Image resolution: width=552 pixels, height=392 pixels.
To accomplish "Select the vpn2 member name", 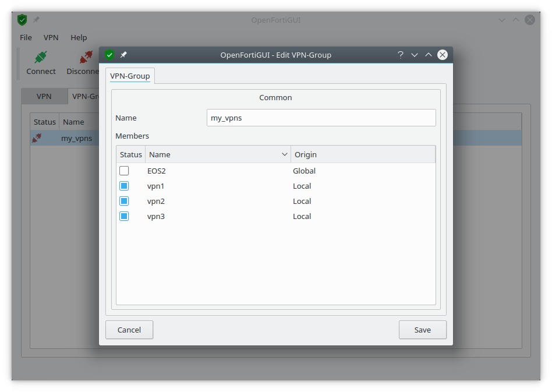I will 156,202.
